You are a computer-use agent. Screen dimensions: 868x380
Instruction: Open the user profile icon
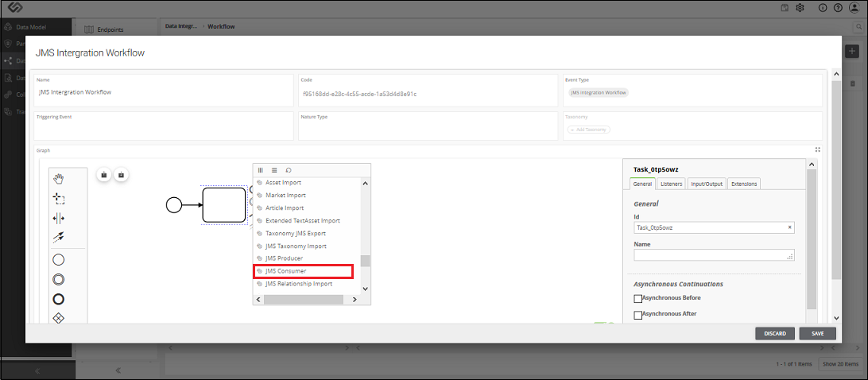[853, 8]
